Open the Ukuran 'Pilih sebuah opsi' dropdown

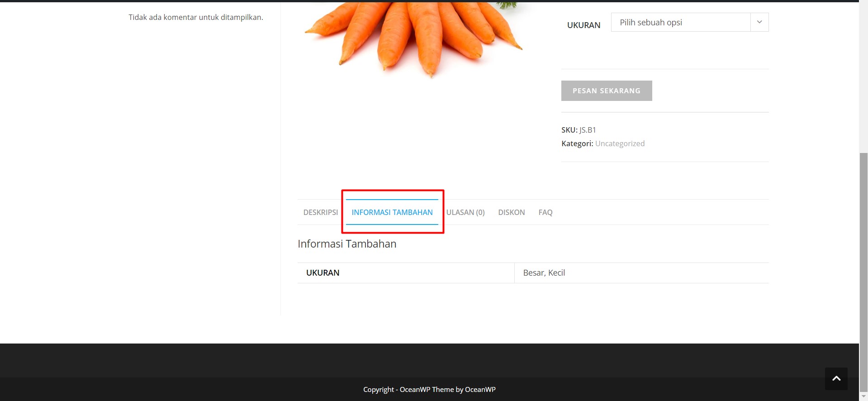click(689, 22)
